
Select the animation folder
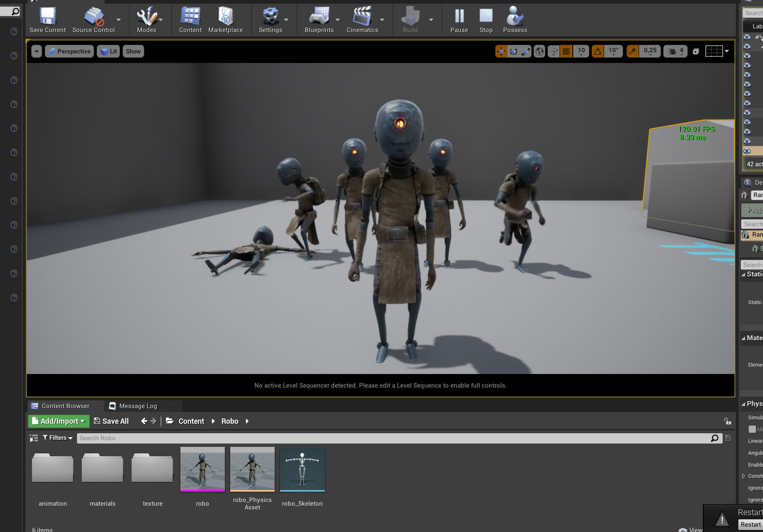click(53, 468)
